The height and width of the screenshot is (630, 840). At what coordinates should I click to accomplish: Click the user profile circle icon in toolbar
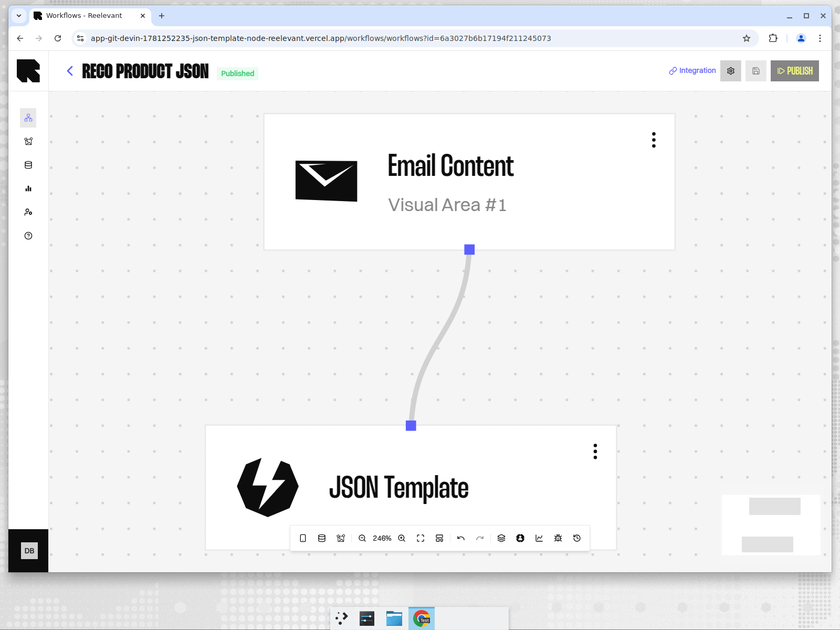click(520, 538)
